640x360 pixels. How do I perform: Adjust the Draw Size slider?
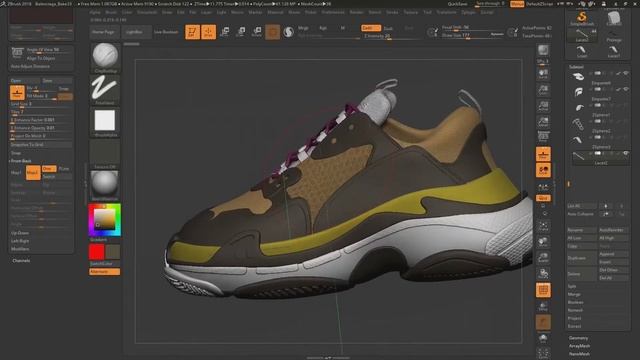click(x=473, y=36)
